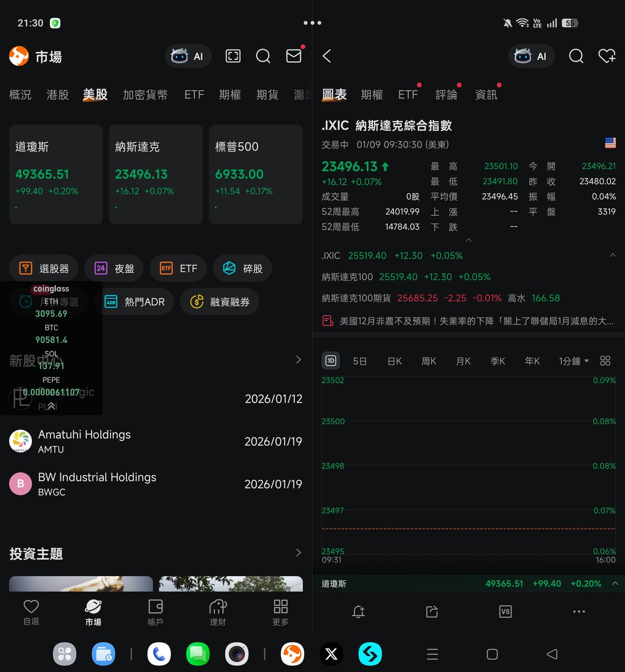Launch the Phone app from dock

tap(159, 654)
